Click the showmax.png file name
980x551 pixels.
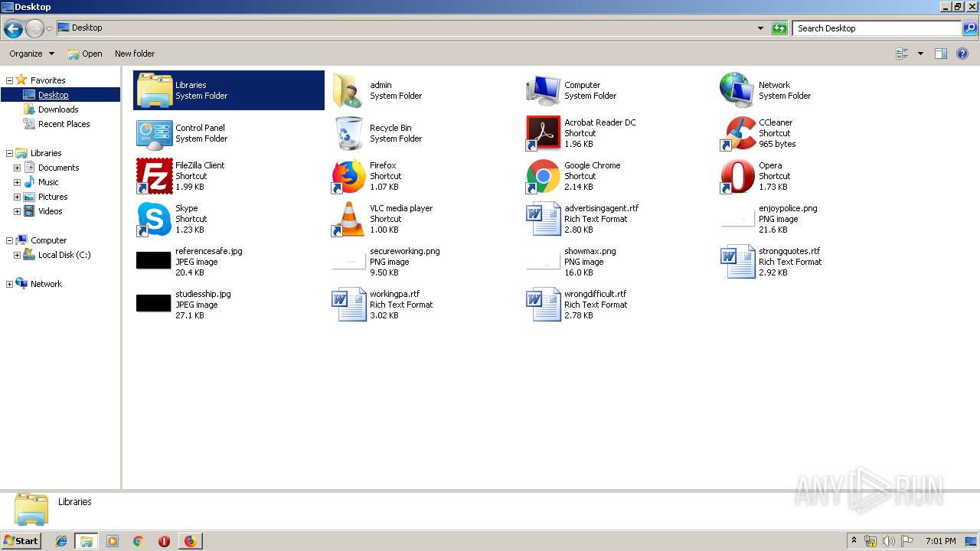[590, 251]
